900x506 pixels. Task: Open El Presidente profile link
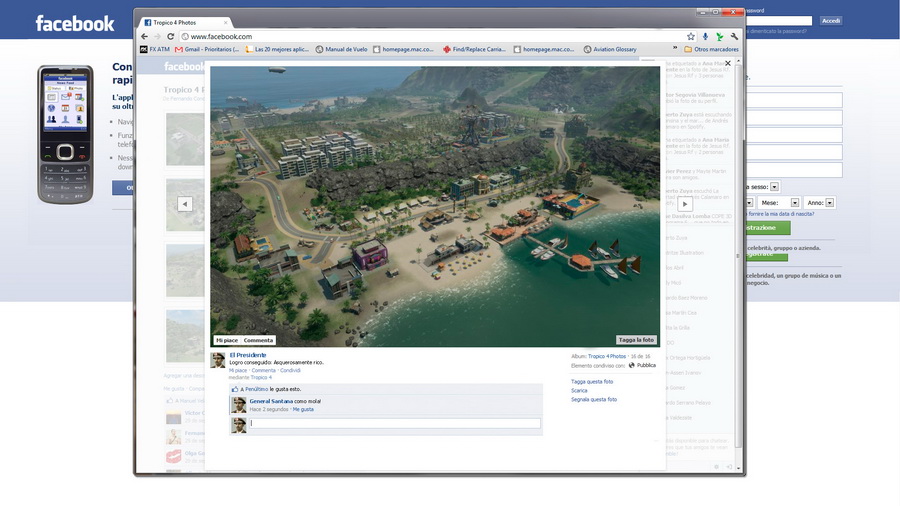click(248, 355)
